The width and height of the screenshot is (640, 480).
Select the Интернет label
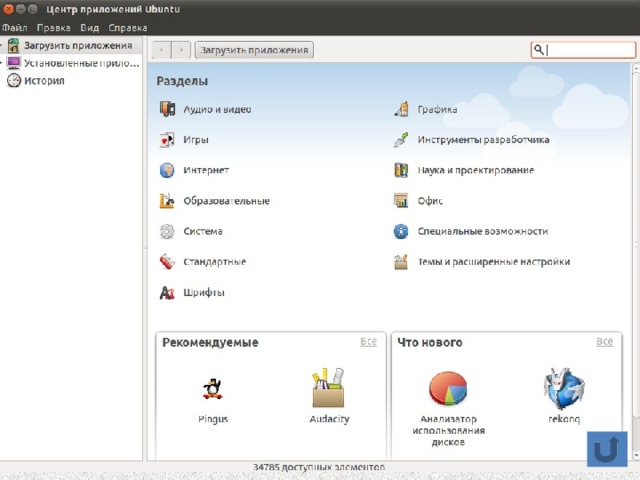coord(206,170)
